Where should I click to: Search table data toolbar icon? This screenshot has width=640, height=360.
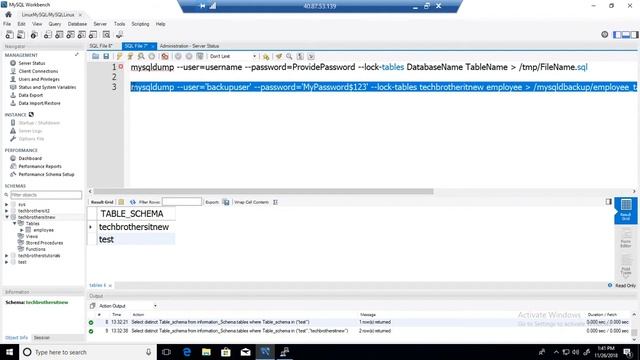click(x=106, y=35)
